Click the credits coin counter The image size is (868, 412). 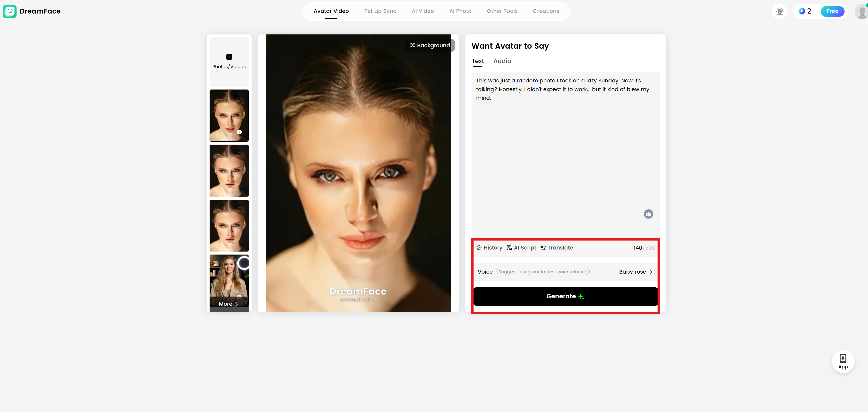click(805, 11)
